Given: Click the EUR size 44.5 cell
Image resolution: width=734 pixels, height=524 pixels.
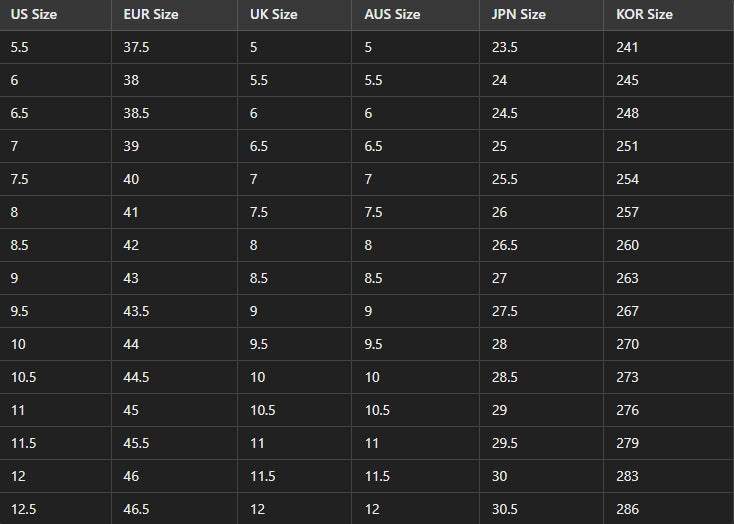Looking at the screenshot, I should pyautogui.click(x=136, y=378).
